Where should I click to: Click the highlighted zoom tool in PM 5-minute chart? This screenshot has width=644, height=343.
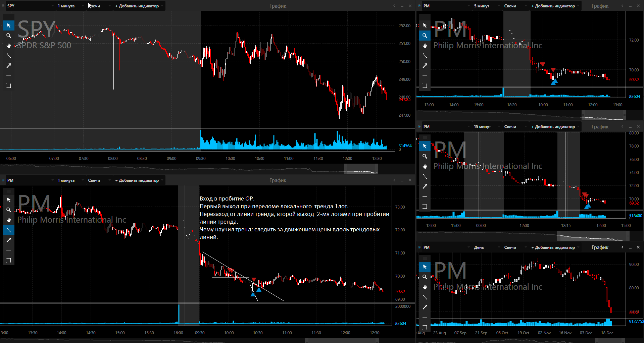(425, 36)
